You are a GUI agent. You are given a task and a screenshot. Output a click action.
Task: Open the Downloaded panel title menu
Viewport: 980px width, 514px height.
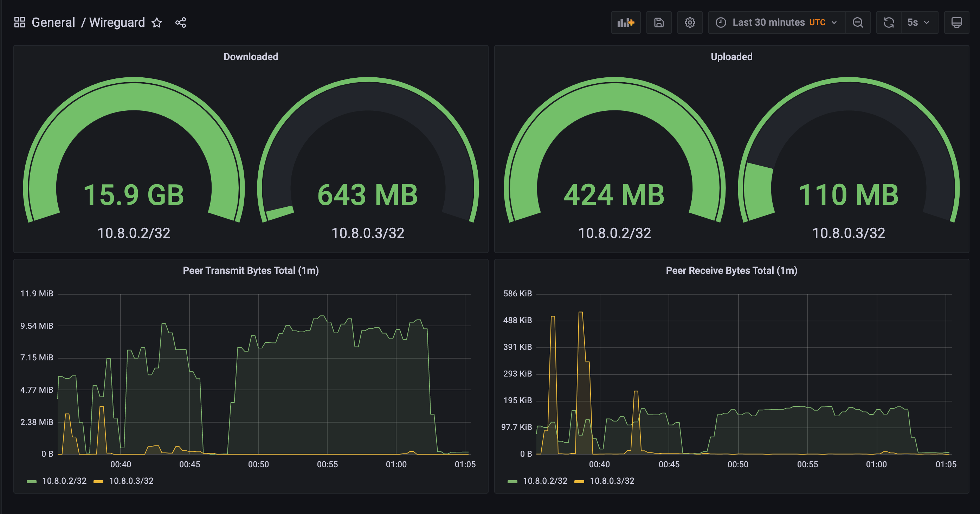coord(251,57)
